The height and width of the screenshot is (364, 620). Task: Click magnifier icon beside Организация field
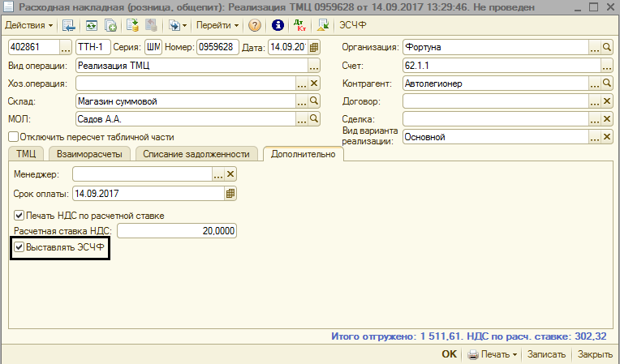[606, 46]
